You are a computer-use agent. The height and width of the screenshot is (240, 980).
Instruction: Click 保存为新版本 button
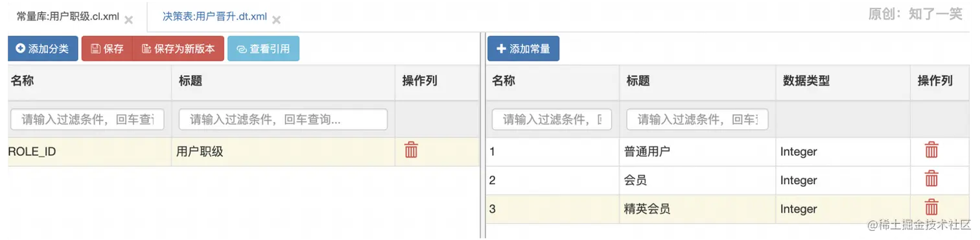pos(178,49)
